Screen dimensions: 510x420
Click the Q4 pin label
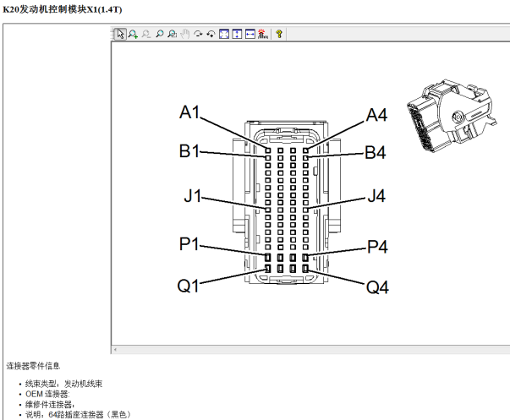(x=377, y=287)
